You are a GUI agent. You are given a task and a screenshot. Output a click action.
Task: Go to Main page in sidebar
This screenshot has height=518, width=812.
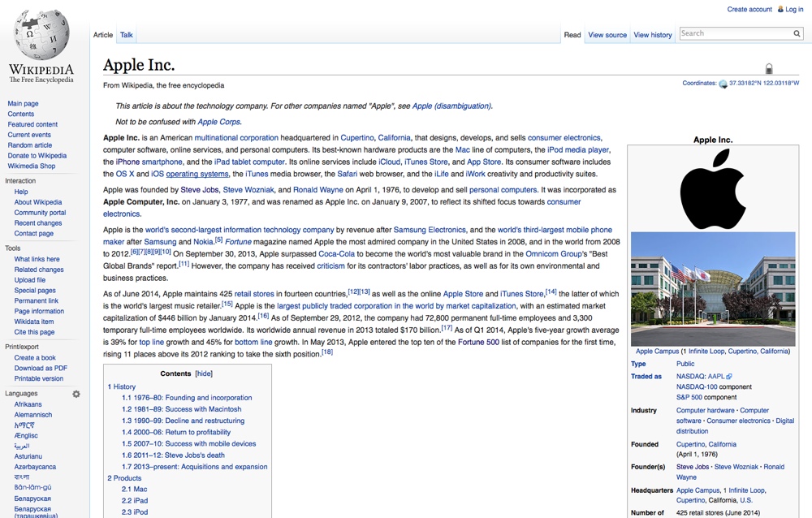point(23,104)
